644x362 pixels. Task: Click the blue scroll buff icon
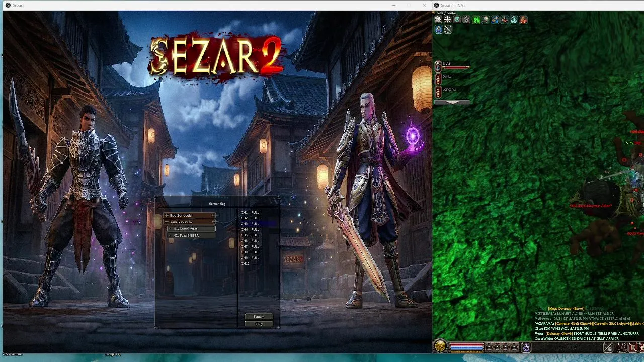point(495,20)
